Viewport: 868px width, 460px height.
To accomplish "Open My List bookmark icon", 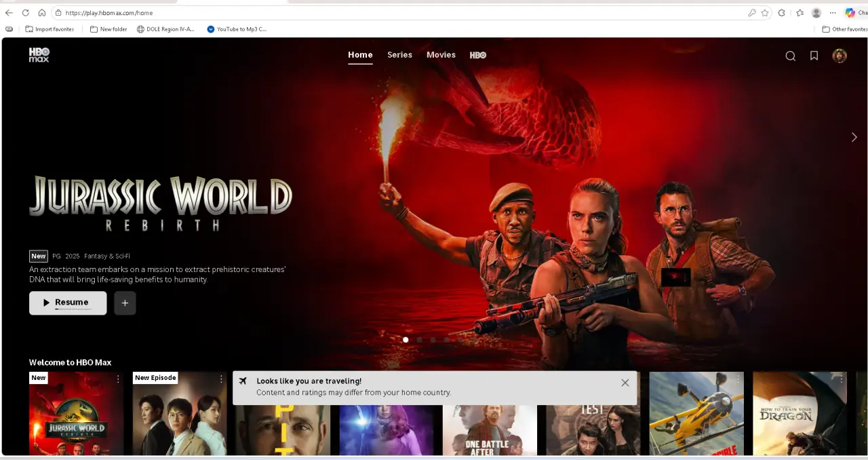I will tap(814, 56).
